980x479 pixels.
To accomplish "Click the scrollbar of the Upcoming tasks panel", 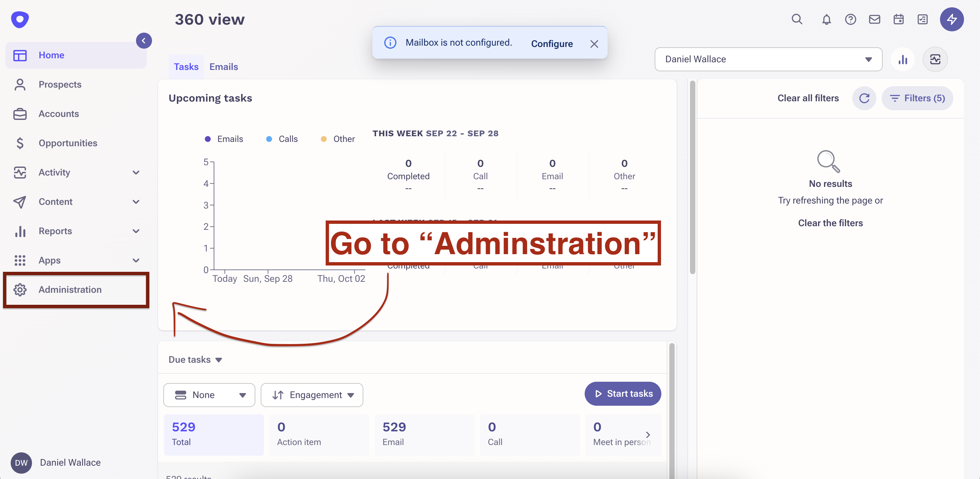I will click(692, 177).
